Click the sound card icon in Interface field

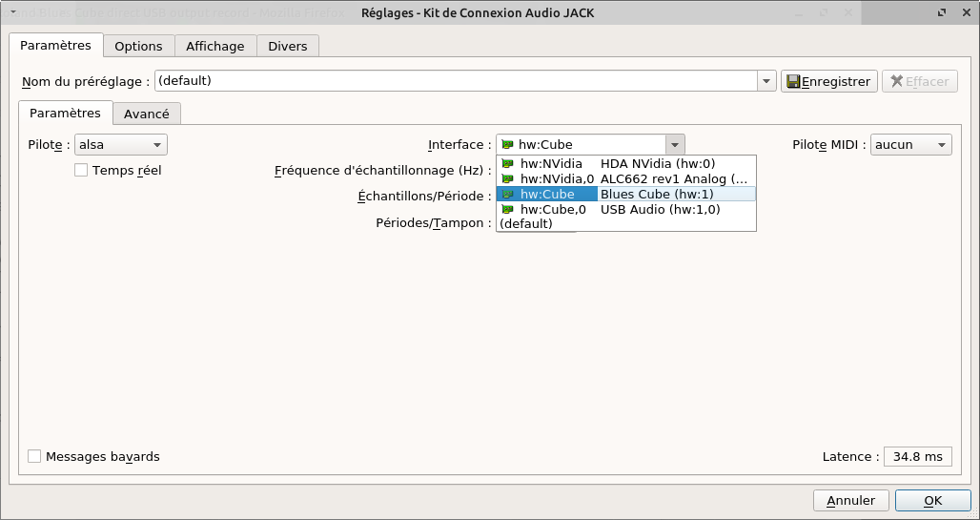pos(507,145)
